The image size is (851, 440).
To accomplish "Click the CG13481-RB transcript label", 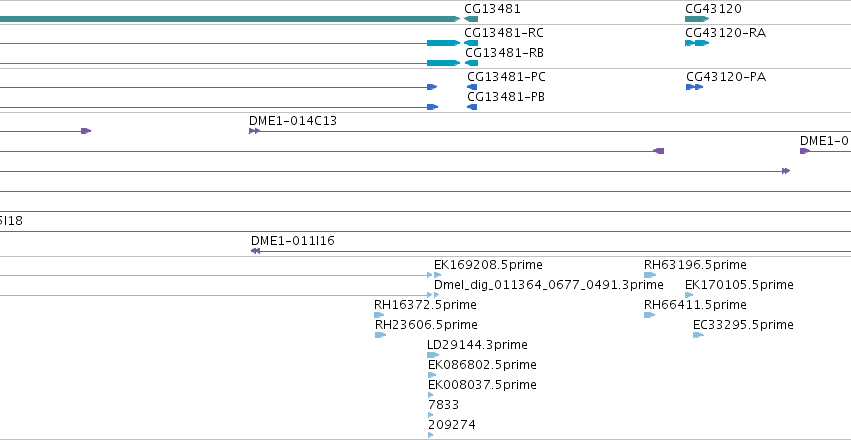I will click(505, 53).
